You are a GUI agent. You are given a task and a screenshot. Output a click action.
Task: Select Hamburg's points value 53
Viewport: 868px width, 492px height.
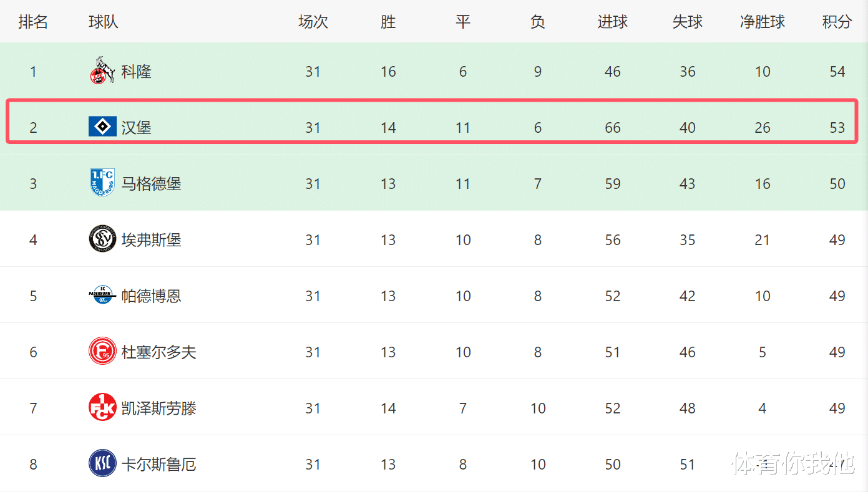[x=837, y=128]
